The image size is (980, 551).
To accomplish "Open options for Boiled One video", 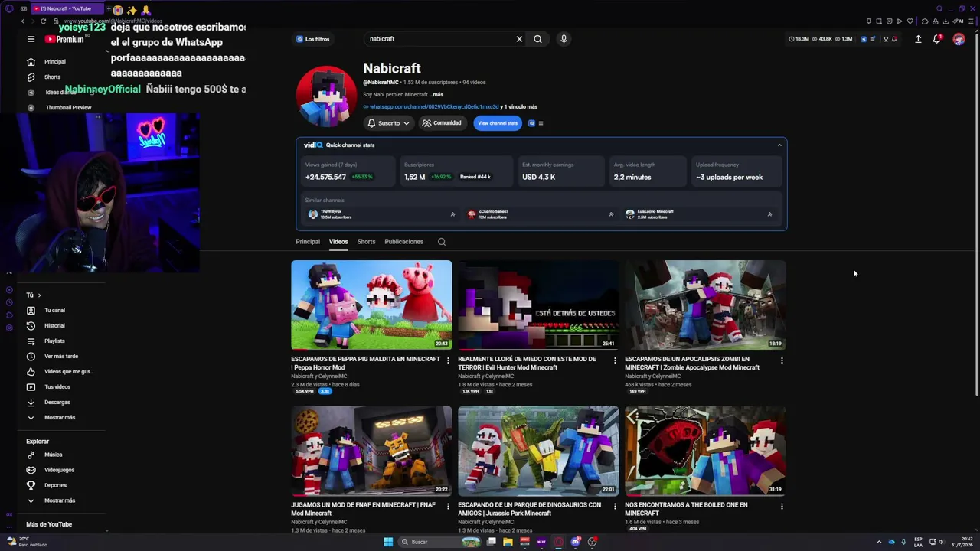I will pos(782,506).
